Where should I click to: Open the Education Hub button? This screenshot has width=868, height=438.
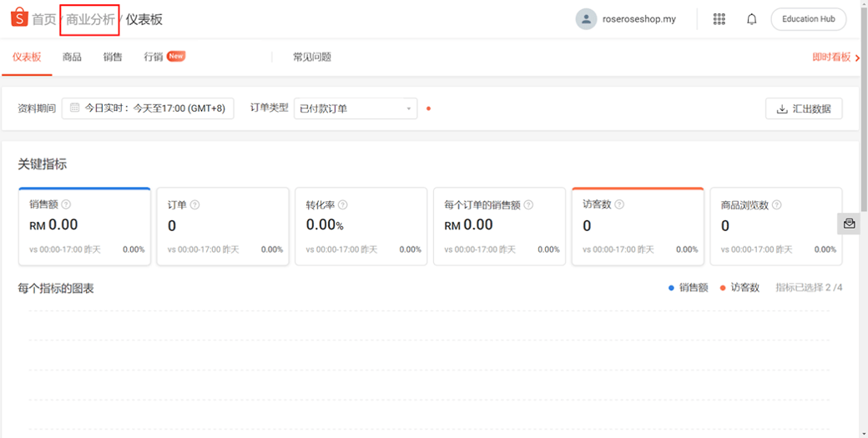click(x=808, y=19)
